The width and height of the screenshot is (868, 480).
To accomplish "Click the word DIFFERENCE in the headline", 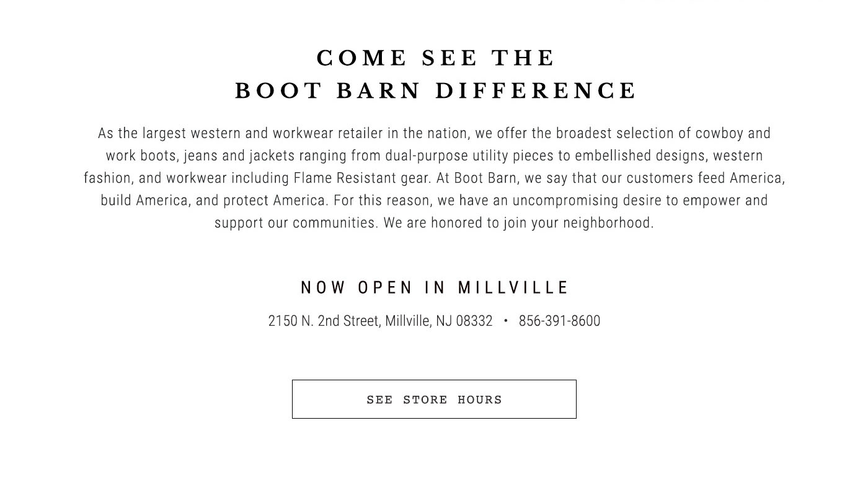I will [536, 91].
